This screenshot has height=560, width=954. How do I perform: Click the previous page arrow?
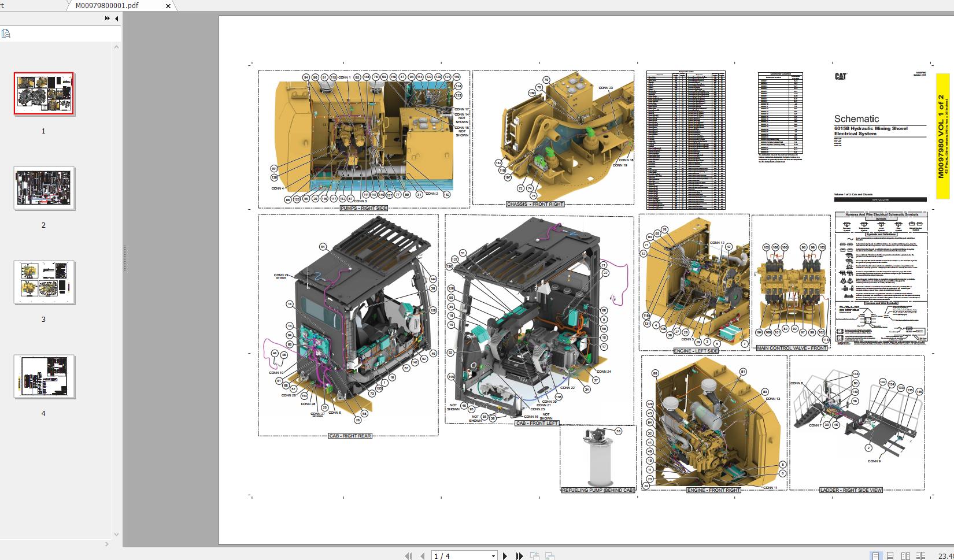coord(421,555)
